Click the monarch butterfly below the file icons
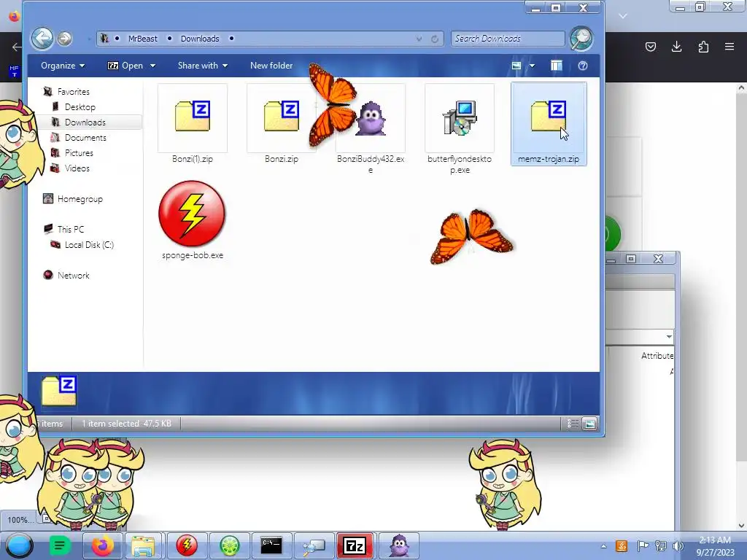 point(472,236)
